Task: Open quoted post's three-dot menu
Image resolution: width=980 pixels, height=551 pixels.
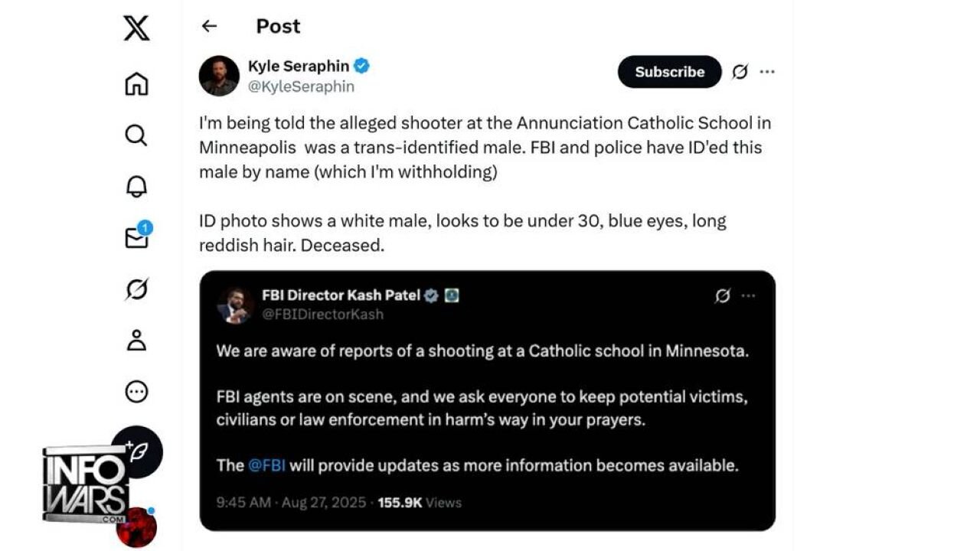Action: click(x=748, y=296)
